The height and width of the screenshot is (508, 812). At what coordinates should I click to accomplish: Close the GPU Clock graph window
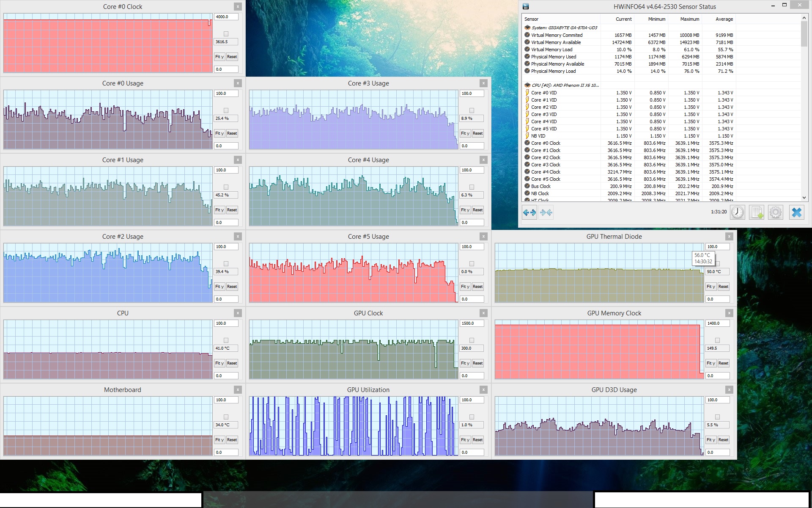[483, 313]
